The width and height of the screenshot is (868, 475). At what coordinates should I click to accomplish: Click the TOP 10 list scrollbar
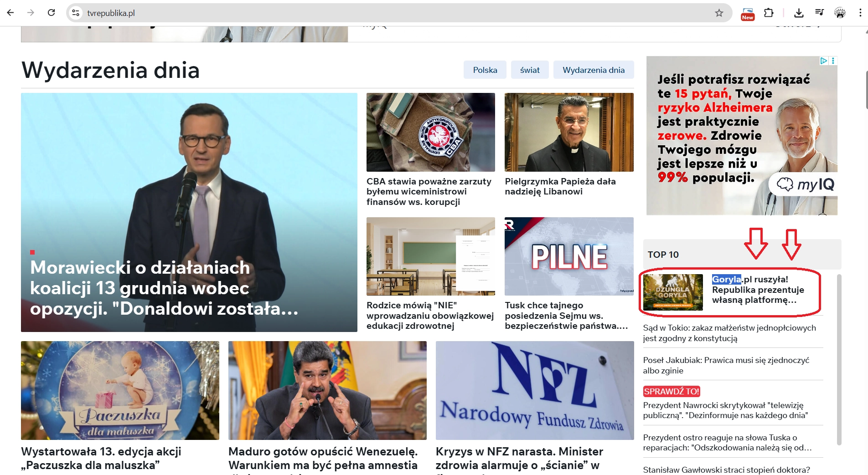[839, 359]
